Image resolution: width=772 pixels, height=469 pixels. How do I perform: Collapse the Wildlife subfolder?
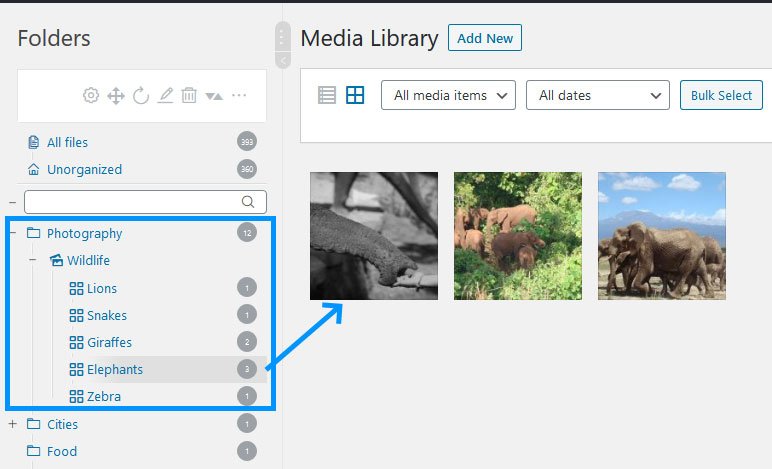32,260
